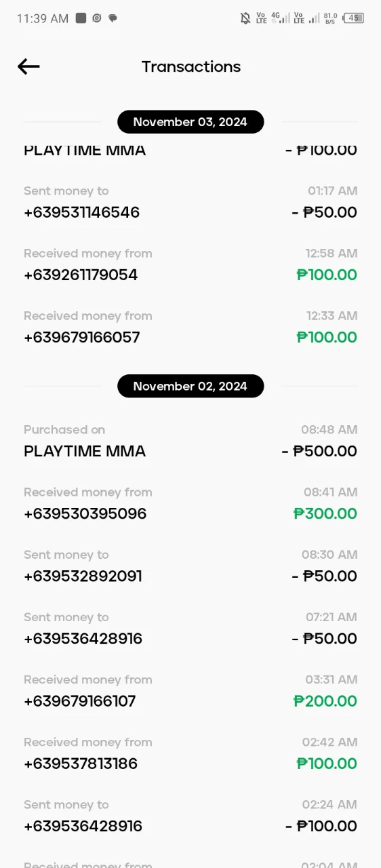The image size is (381, 868).
Task: Tap the chat bubble status bar icon
Action: click(x=113, y=18)
